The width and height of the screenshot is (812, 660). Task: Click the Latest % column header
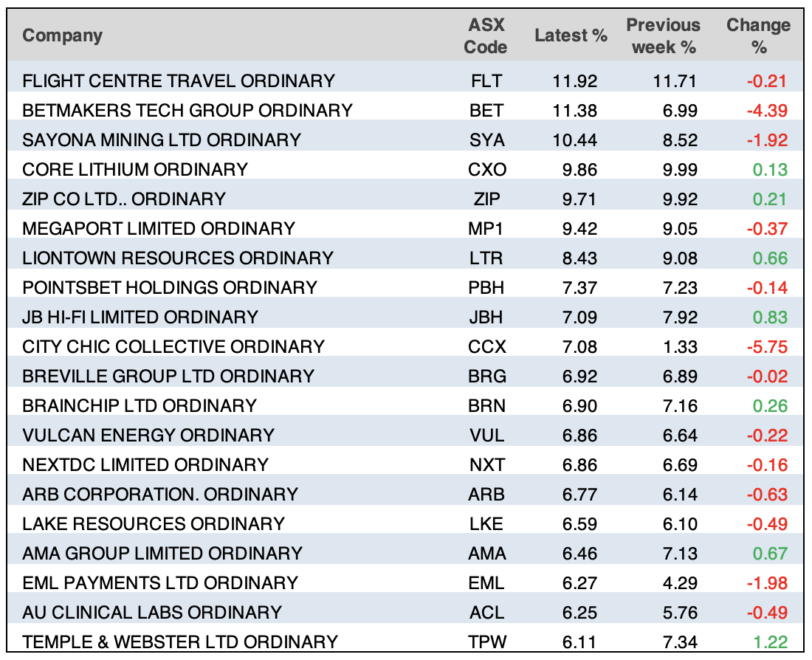(x=571, y=35)
